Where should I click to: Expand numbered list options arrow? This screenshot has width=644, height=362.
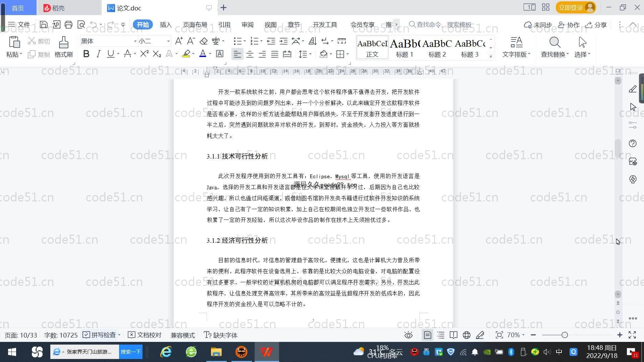(x=261, y=41)
